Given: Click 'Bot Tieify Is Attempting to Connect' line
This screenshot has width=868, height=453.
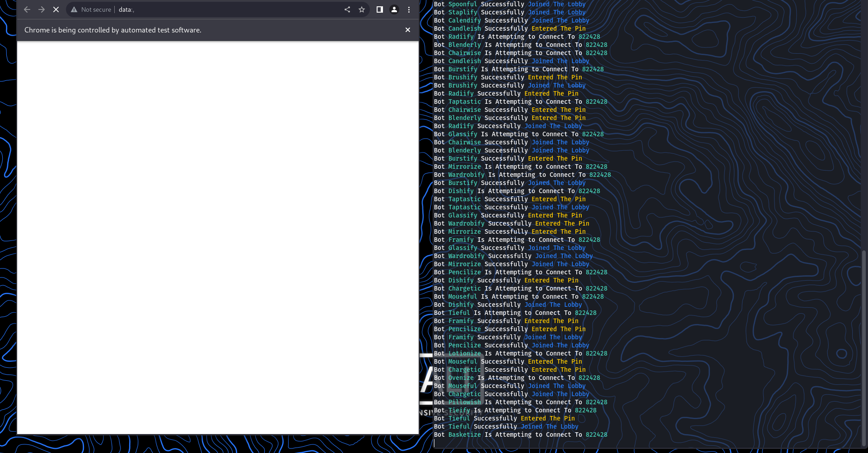Looking at the screenshot, I should click(515, 410).
